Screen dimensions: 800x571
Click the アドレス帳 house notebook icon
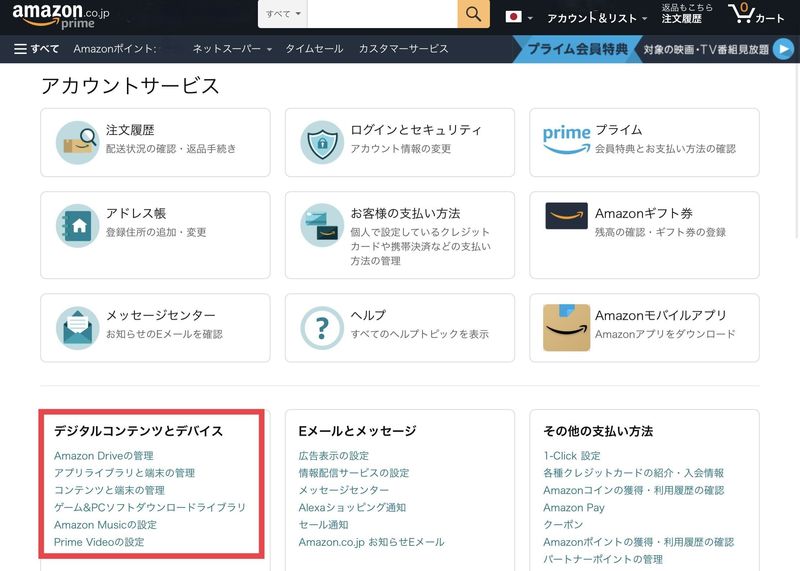tap(78, 226)
